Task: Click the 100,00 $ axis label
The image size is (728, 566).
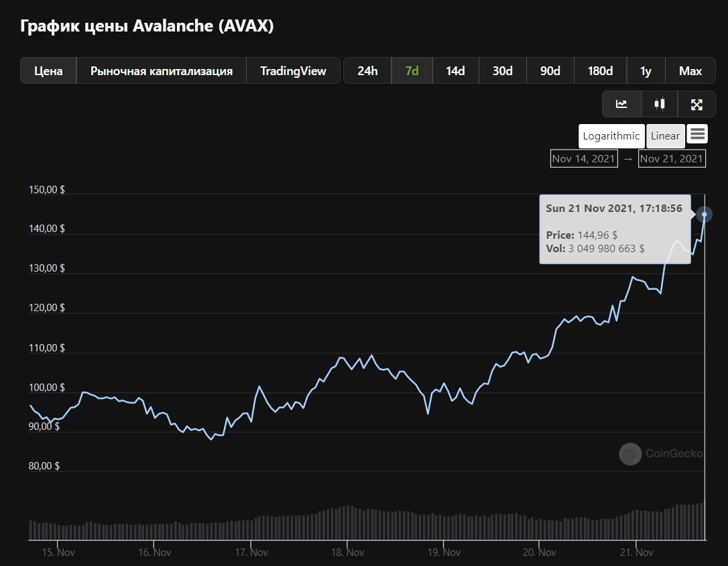Action: tap(46, 387)
